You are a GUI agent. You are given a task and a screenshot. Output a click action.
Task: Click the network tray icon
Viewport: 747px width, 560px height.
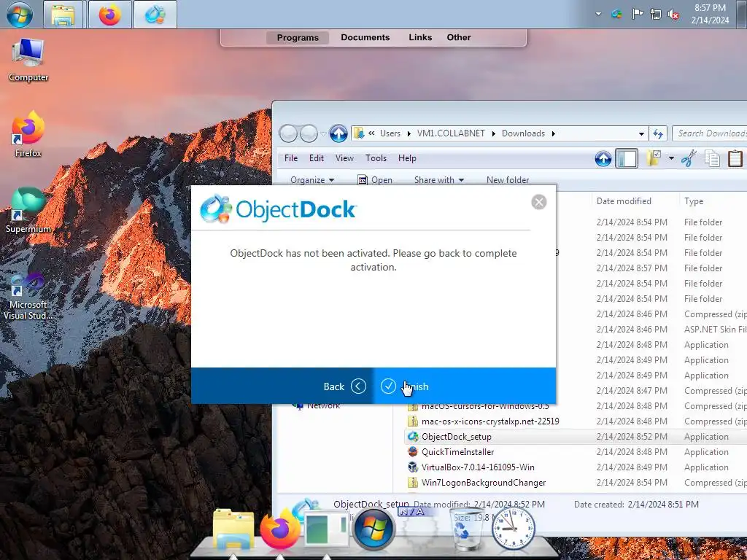[x=656, y=15]
